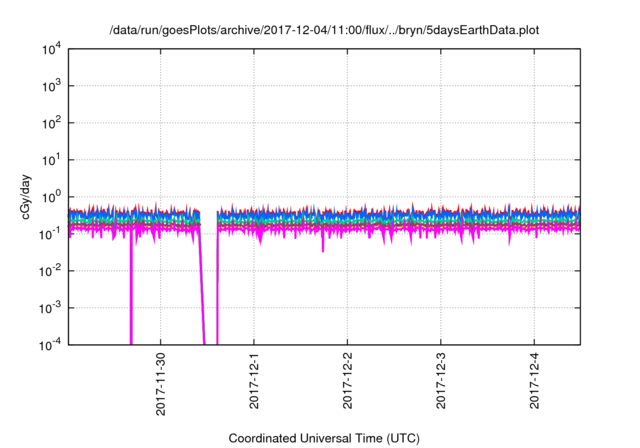Click the magenta dropout spike before 2017-11-30
Image resolution: width=640 pixels, height=448 pixels.
tap(131, 288)
